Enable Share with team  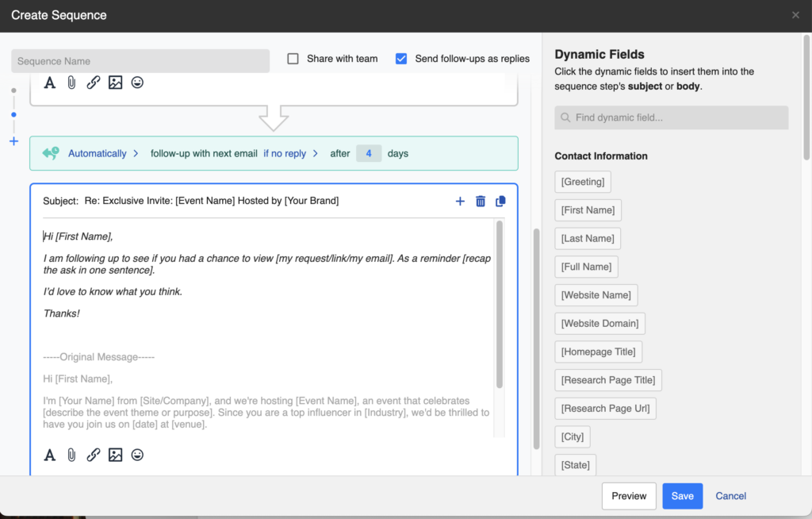point(293,58)
